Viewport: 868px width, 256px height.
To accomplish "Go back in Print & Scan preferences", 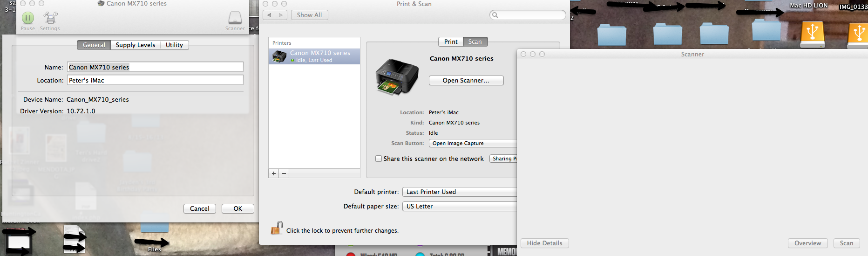I will (269, 15).
